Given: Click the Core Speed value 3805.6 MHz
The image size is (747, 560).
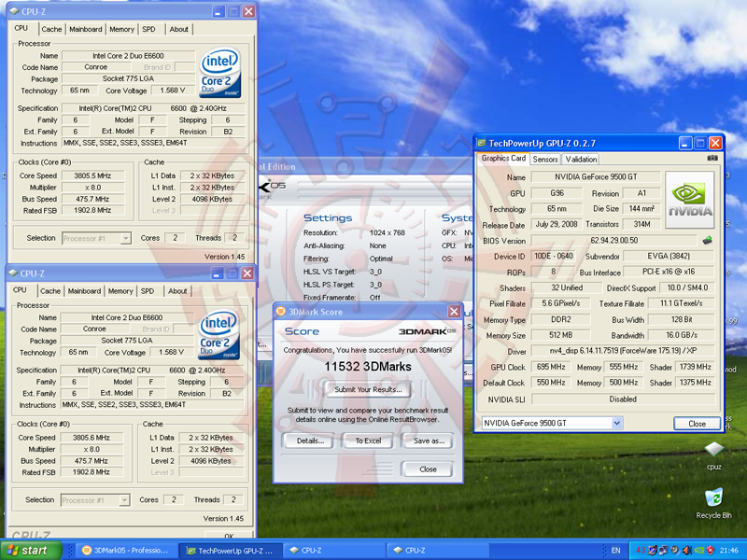Looking at the screenshot, I should tap(91, 438).
